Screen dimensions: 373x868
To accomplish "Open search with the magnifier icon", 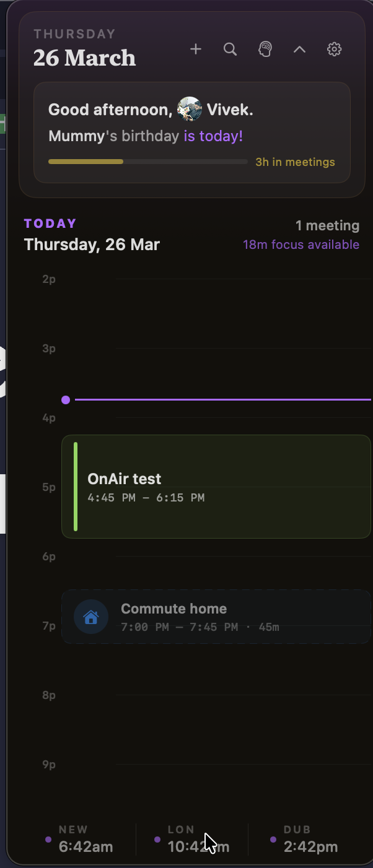I will coord(230,49).
